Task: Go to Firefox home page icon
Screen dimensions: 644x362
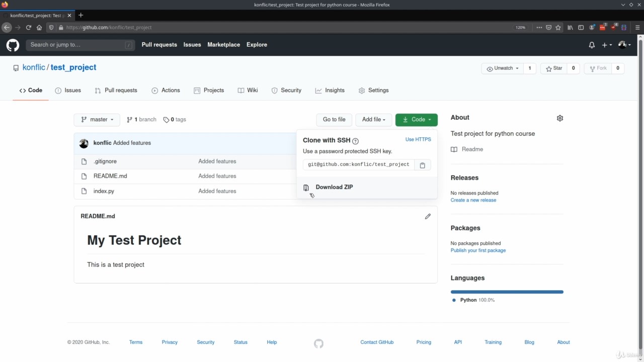Action: tap(39, 28)
